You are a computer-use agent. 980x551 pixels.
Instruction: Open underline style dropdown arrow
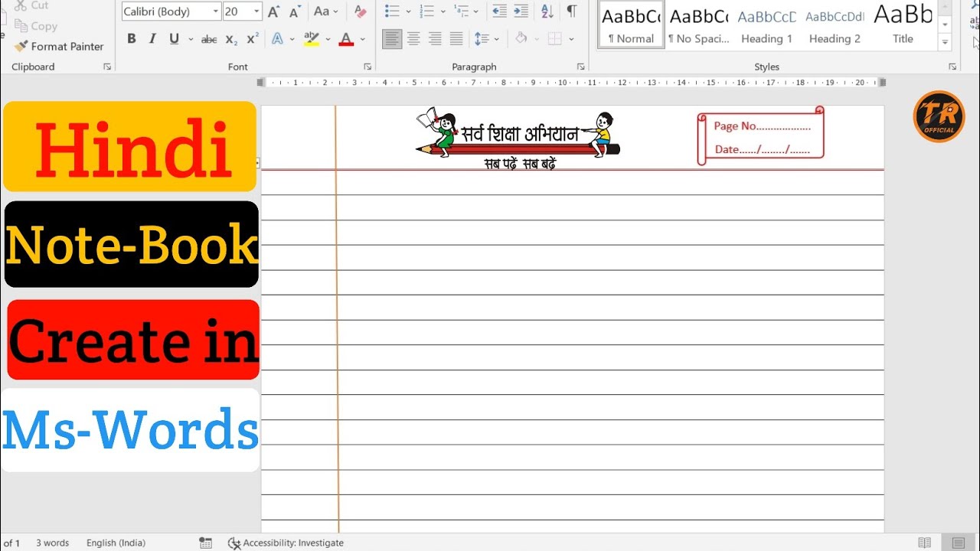[x=190, y=39]
